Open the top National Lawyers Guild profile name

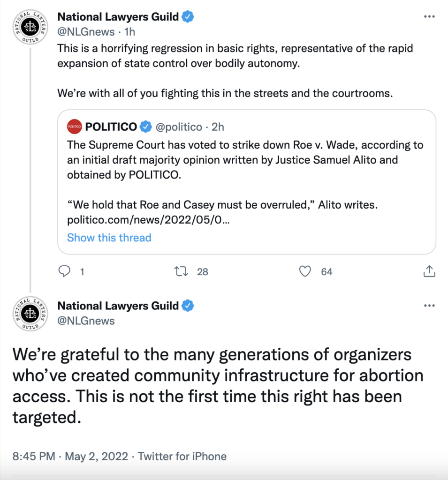pyautogui.click(x=118, y=17)
